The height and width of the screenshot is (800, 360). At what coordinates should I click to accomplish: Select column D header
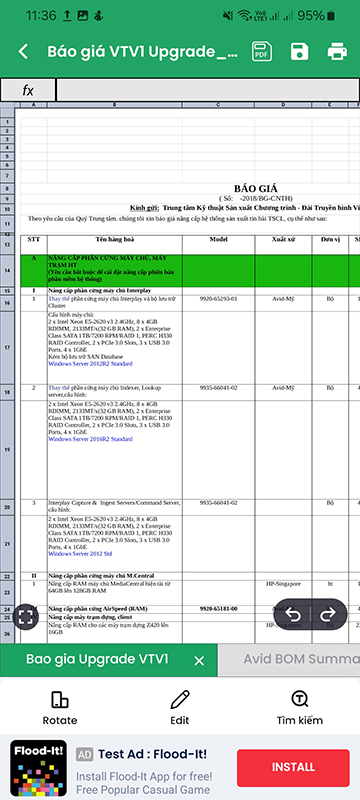tap(284, 105)
